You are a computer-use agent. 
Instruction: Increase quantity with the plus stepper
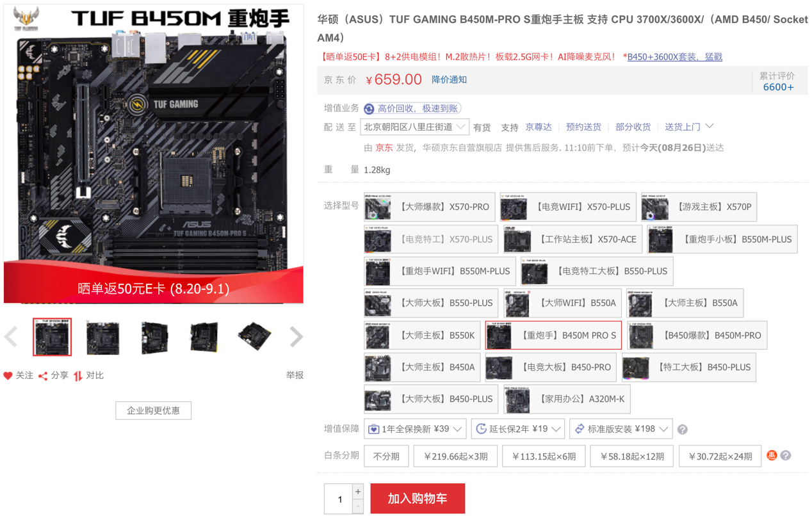[358, 492]
